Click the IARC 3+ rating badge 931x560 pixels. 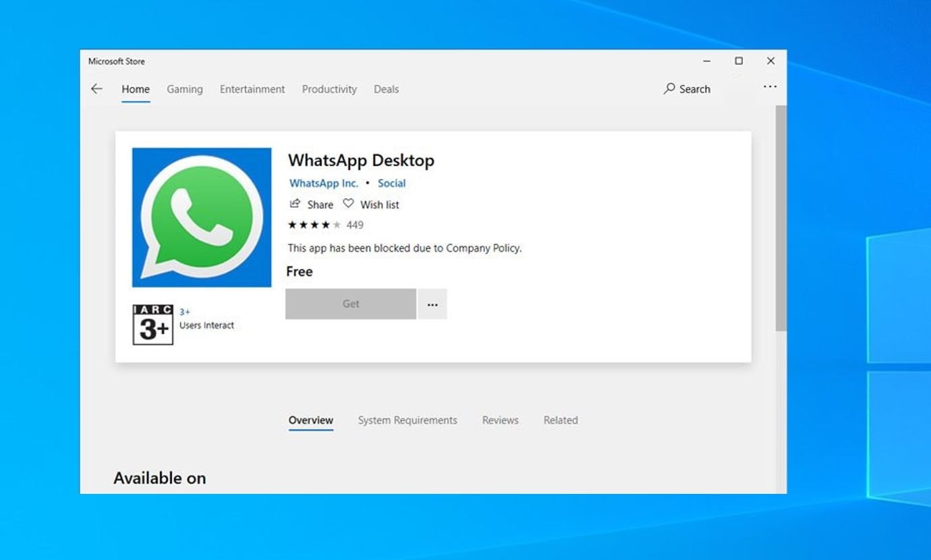[x=152, y=325]
